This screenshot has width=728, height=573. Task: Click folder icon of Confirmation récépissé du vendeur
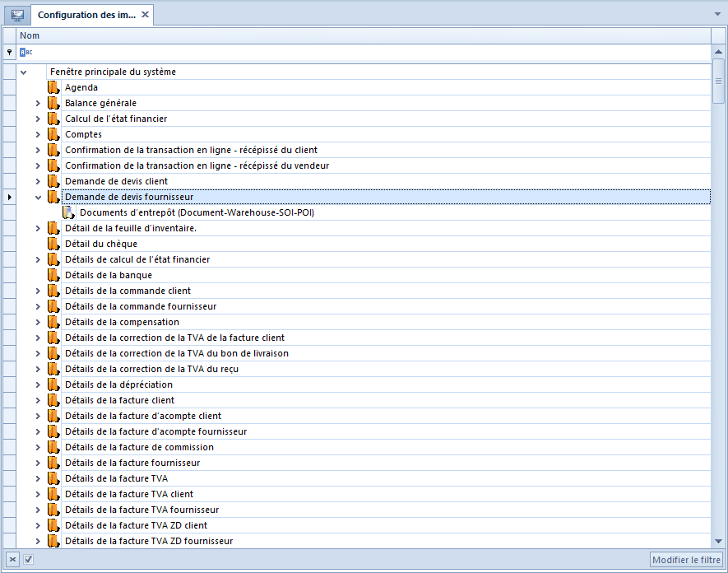(53, 166)
